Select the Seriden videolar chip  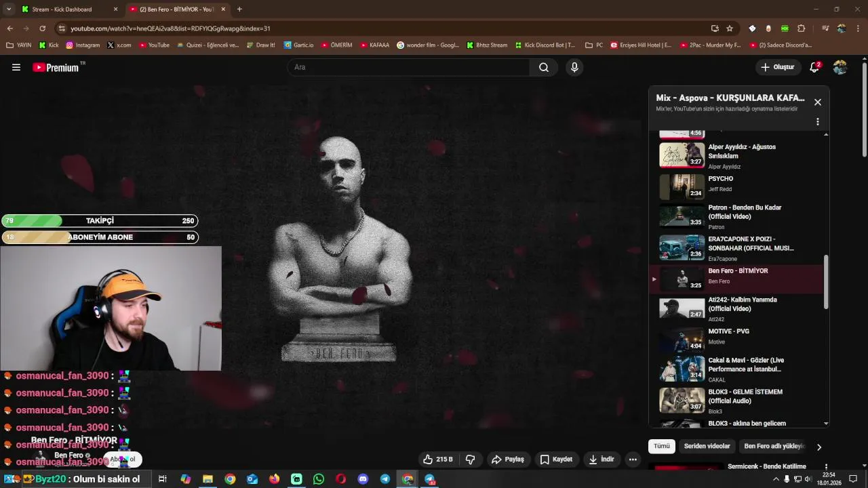(707, 446)
